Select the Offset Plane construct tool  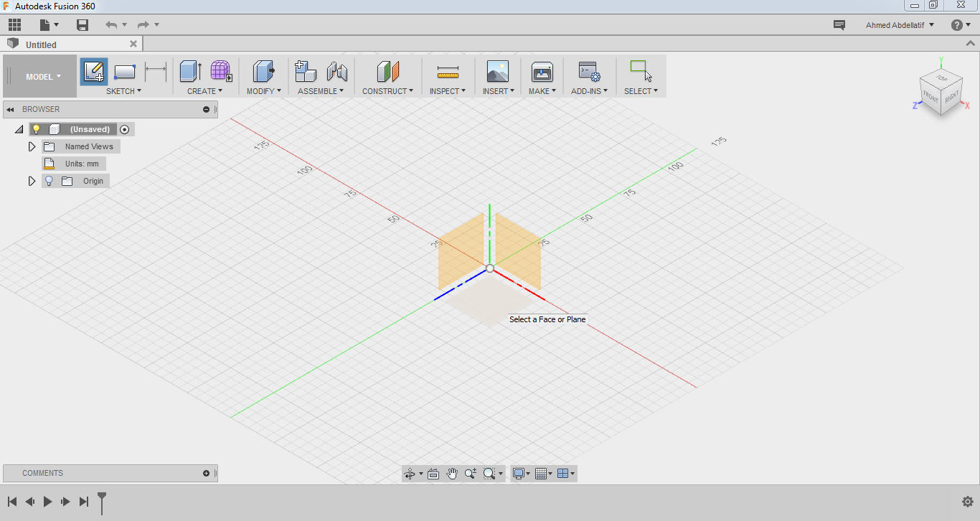tap(387, 72)
